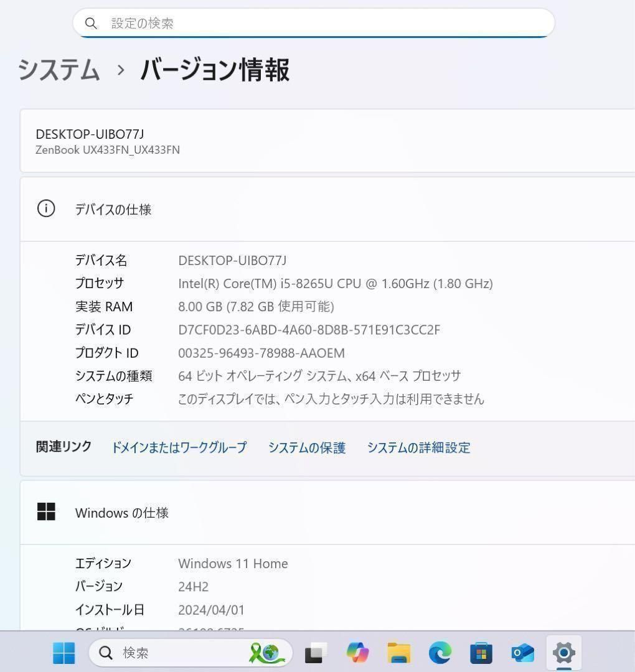Click the device name DESKTOP-UIBO77J
The width and height of the screenshot is (635, 672).
(x=89, y=134)
